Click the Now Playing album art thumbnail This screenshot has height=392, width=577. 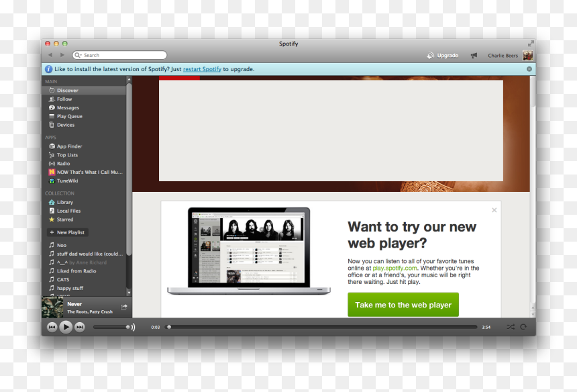(52, 307)
